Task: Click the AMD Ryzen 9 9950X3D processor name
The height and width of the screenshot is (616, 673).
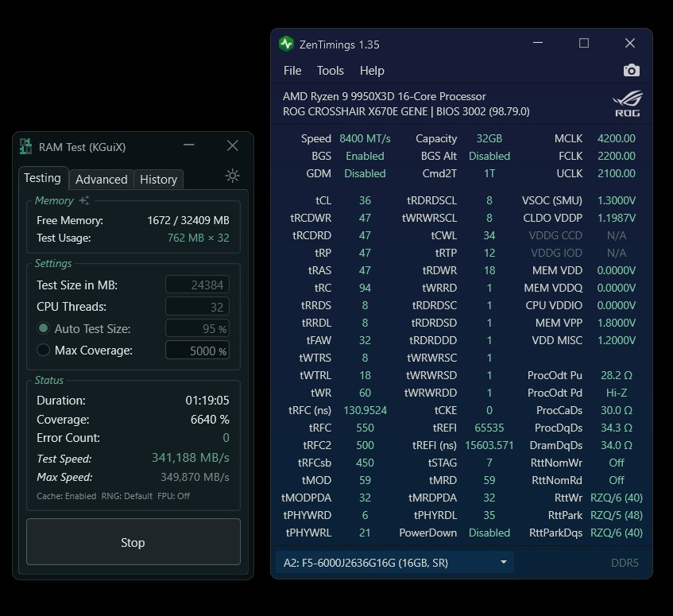Action: click(384, 96)
